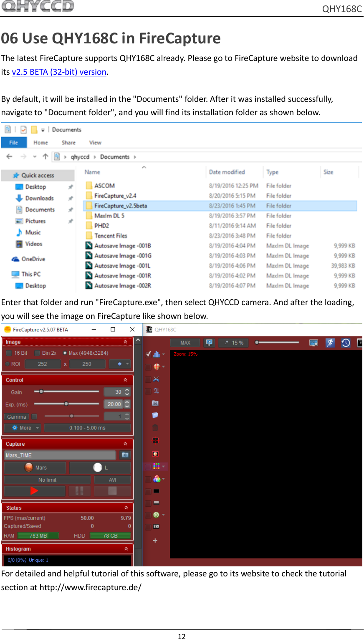Image resolution: width=364 pixels, height=639 pixels.
Task: Switch to the View tab in Explorer
Action: pyautogui.click(x=95, y=142)
